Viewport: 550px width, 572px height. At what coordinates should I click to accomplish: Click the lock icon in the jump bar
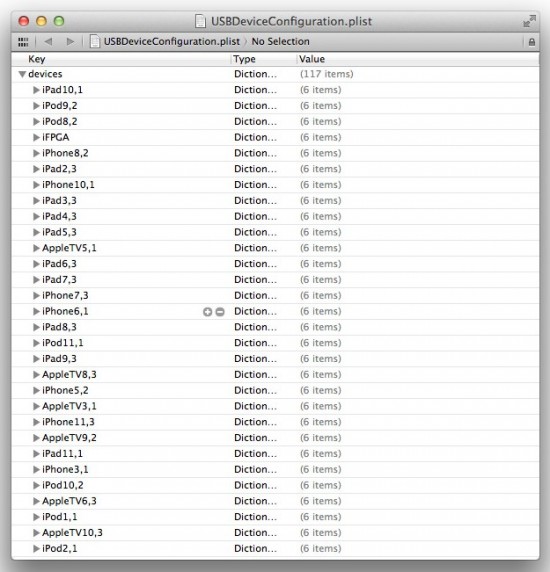point(532,42)
